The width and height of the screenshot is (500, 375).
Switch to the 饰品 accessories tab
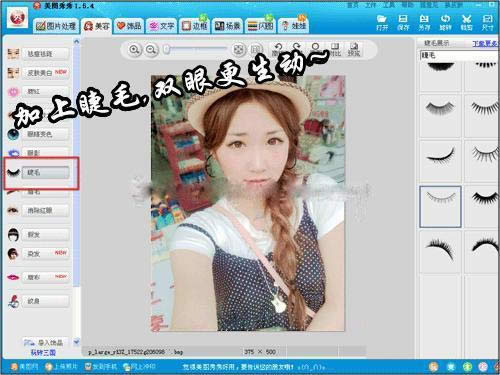tap(129, 26)
